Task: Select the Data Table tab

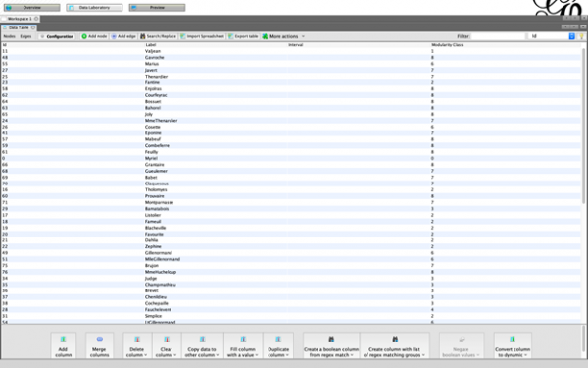Action: tap(19, 27)
